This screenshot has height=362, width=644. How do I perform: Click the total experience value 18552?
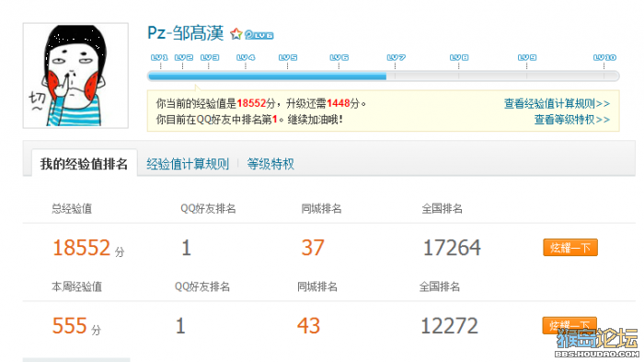(81, 248)
